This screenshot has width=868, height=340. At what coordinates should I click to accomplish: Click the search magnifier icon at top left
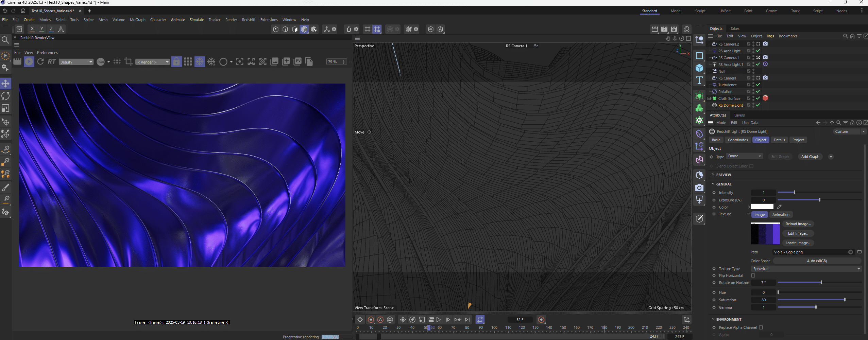5,40
